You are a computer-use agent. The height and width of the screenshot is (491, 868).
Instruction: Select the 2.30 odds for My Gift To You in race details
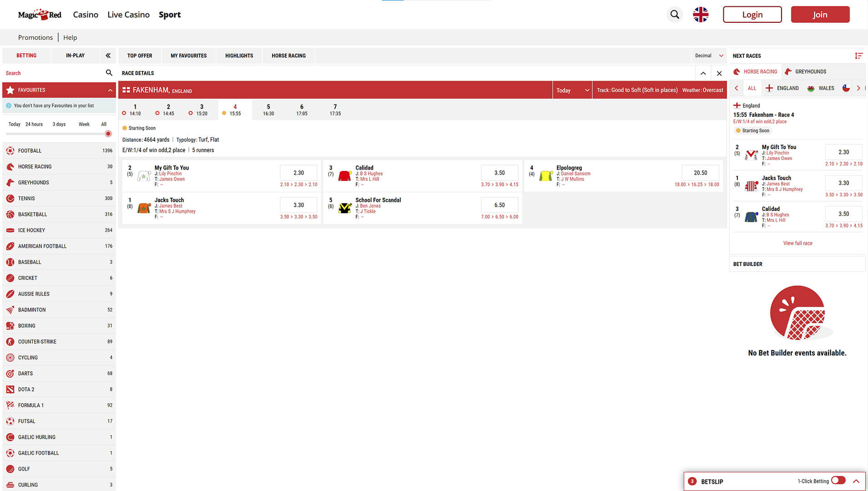(x=298, y=173)
